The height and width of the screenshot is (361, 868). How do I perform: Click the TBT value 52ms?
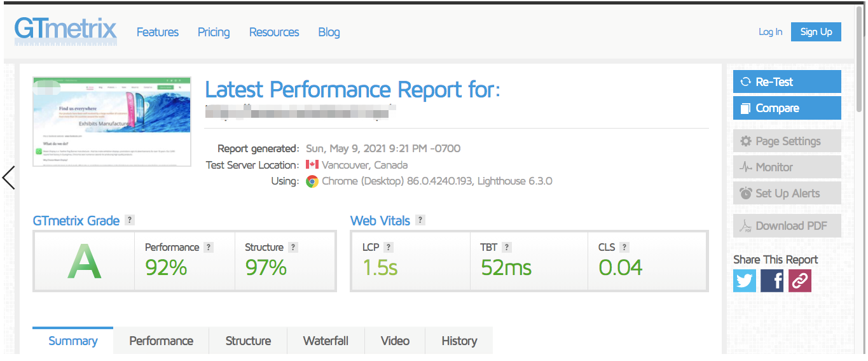(x=506, y=267)
